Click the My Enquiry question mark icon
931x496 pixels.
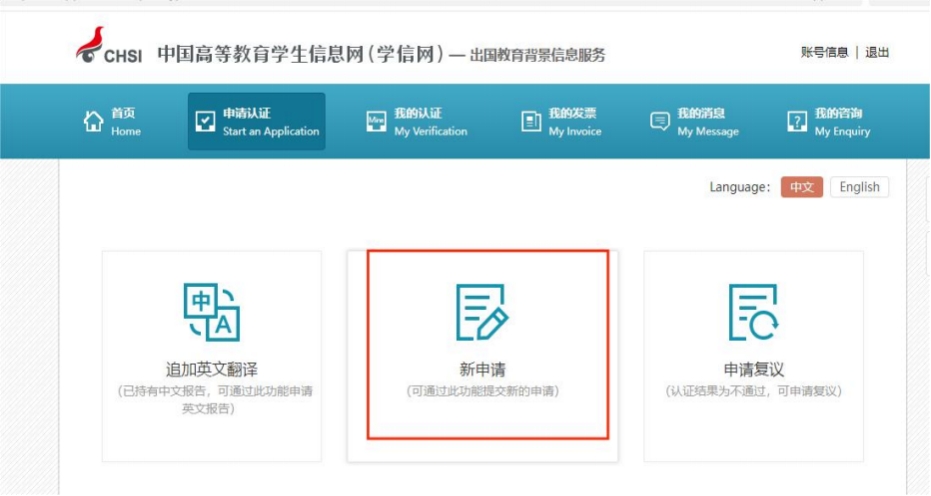(797, 121)
